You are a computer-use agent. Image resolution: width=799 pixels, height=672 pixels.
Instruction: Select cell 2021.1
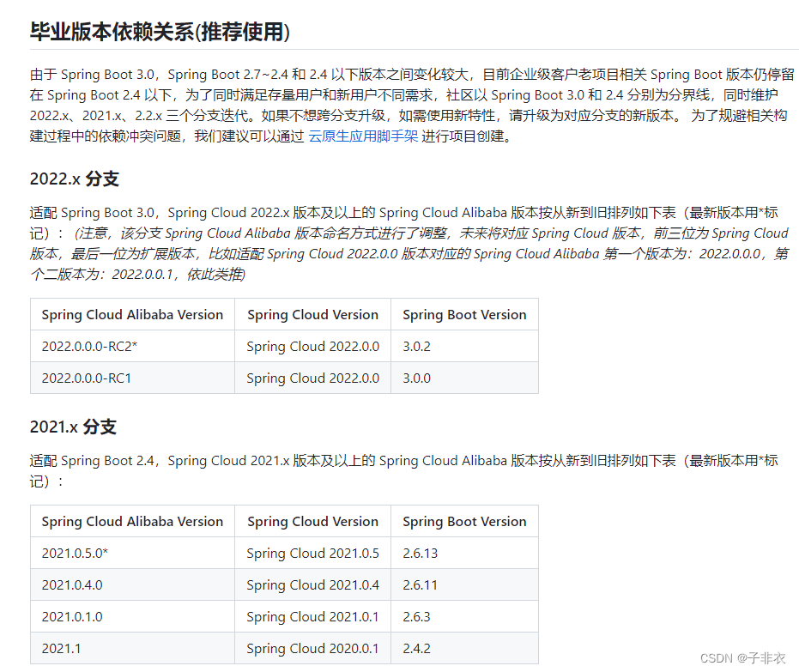(132, 648)
